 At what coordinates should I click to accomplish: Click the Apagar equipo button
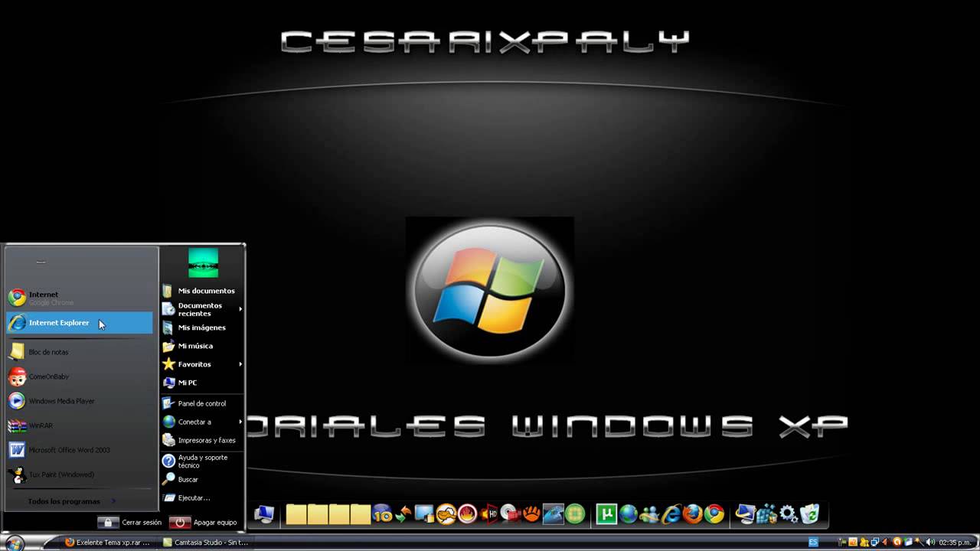coord(204,523)
